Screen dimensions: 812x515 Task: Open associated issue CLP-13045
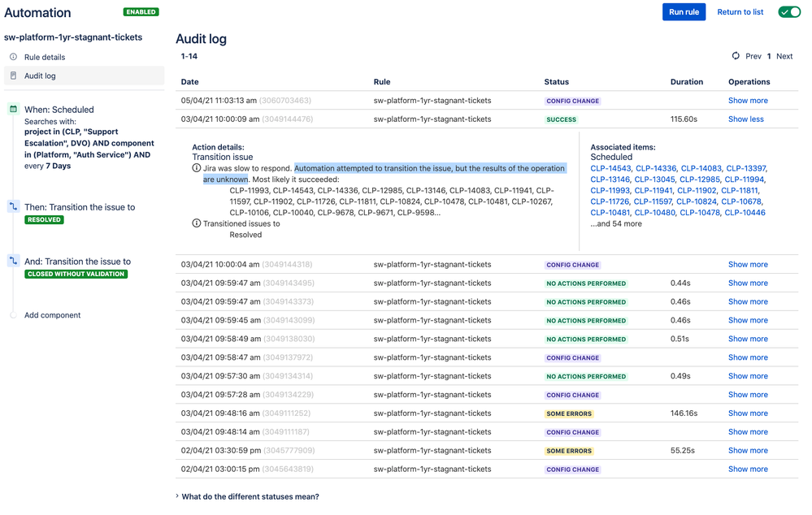pyautogui.click(x=654, y=180)
